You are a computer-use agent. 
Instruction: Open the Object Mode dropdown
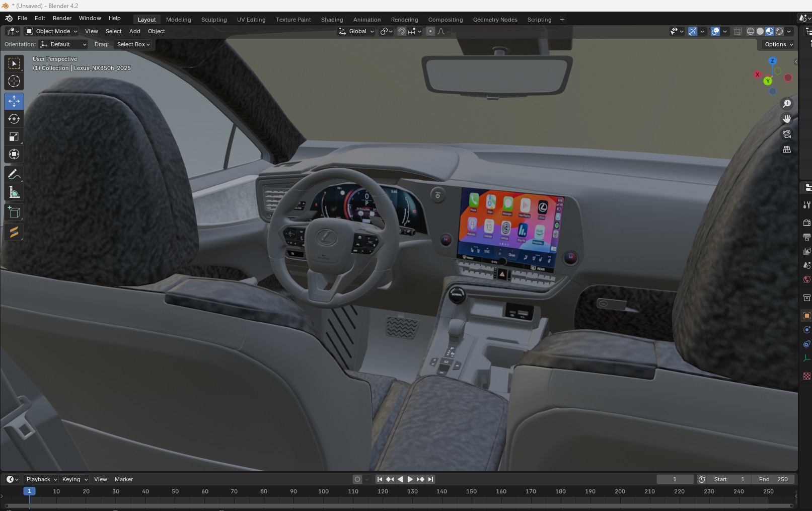pos(52,31)
